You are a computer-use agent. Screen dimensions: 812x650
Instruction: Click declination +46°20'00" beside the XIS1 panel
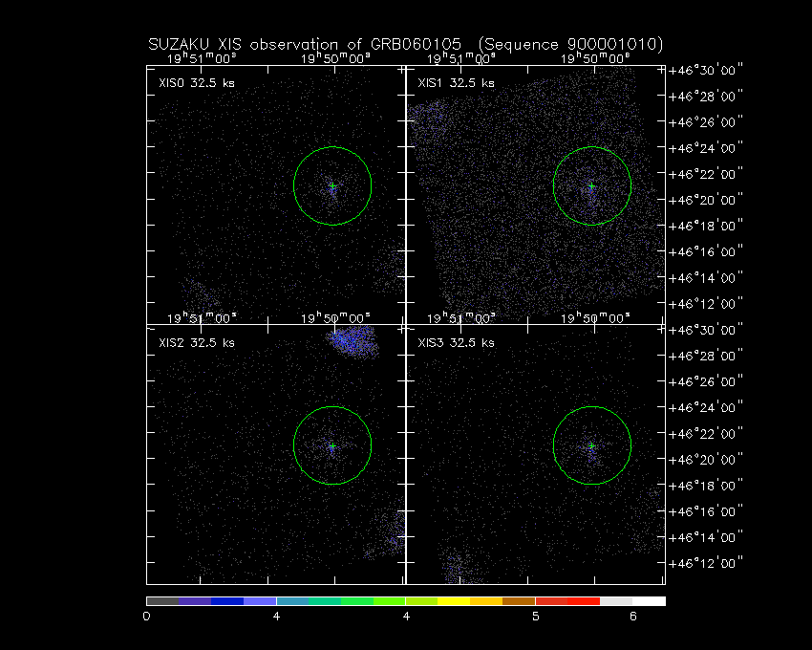[x=706, y=200]
